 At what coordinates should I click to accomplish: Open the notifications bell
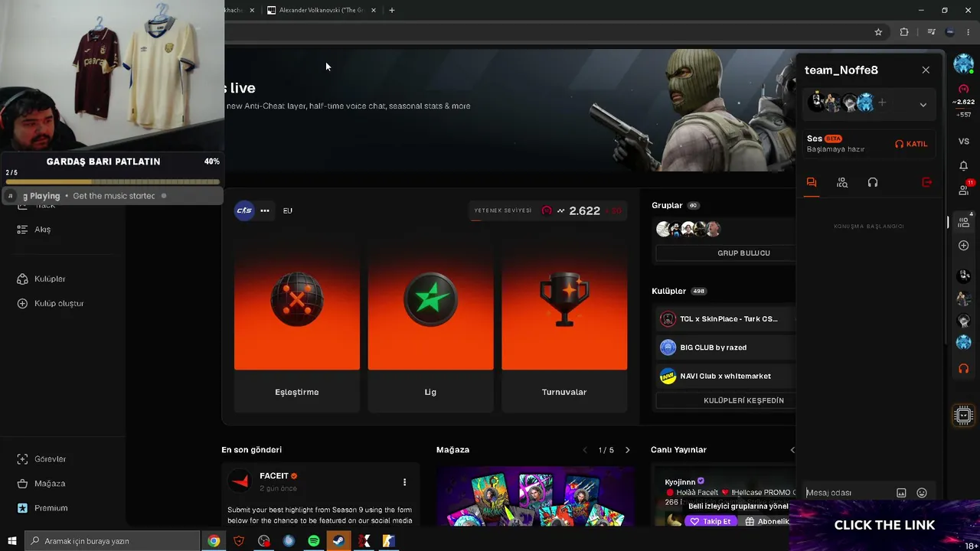(x=964, y=166)
